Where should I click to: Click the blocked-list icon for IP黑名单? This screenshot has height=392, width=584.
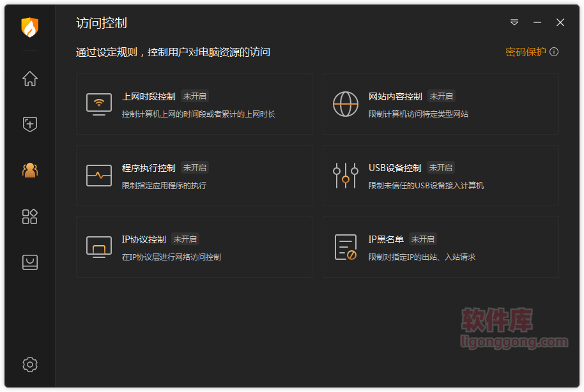[x=346, y=247]
